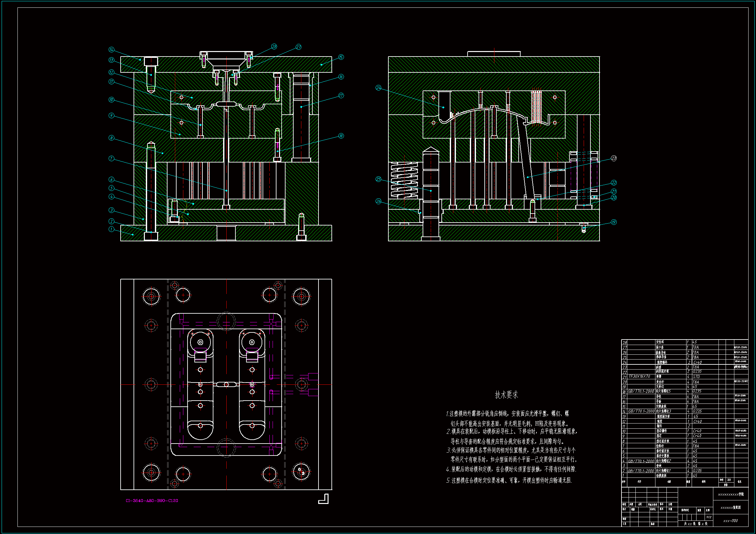756x534 pixels.
Task: Click part balloon number 28 on front view
Action: 274,47
